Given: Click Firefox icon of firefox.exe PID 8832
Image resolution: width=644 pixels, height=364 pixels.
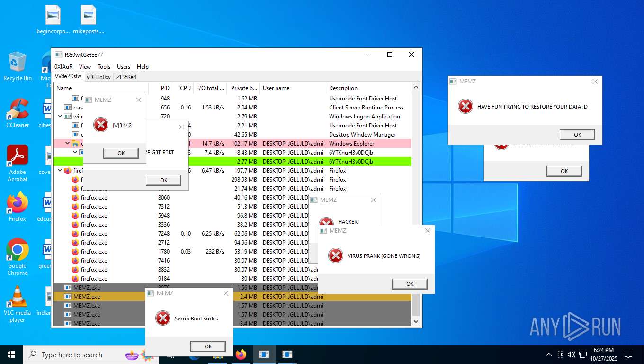Looking at the screenshot, I should point(75,270).
